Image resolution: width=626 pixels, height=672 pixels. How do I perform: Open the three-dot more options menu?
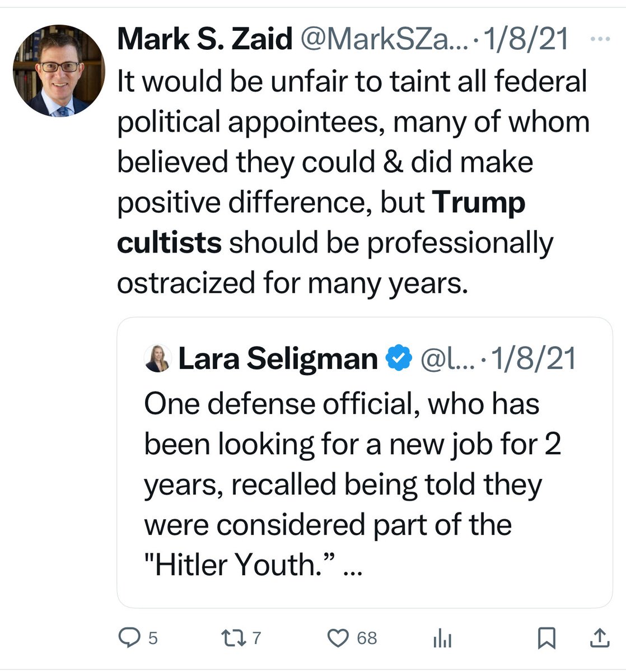tap(601, 39)
